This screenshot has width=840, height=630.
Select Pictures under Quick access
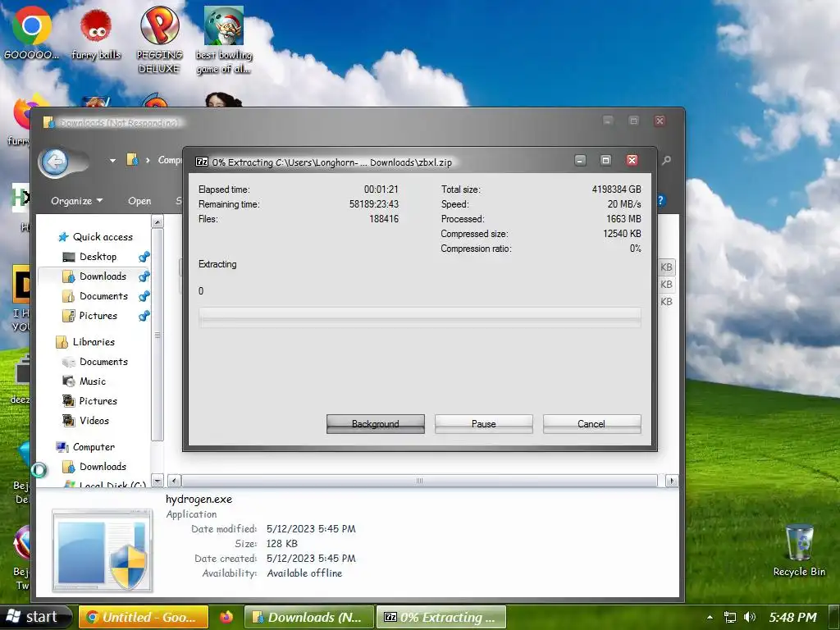click(98, 316)
